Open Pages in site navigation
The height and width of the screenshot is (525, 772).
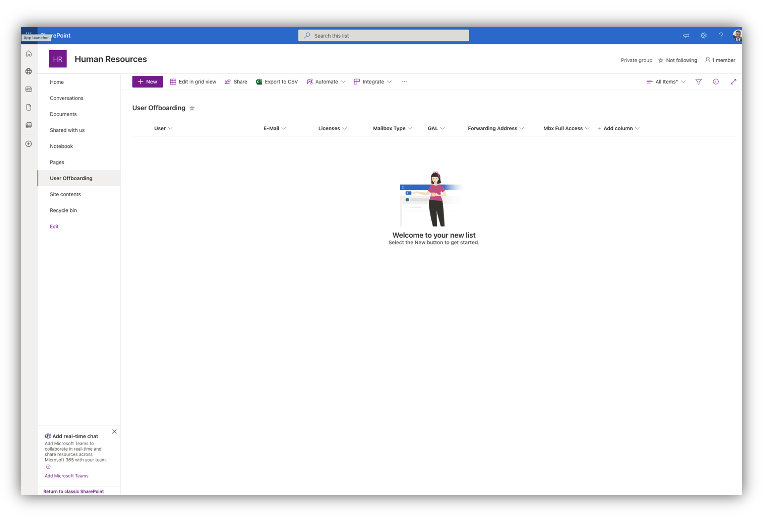pos(57,162)
